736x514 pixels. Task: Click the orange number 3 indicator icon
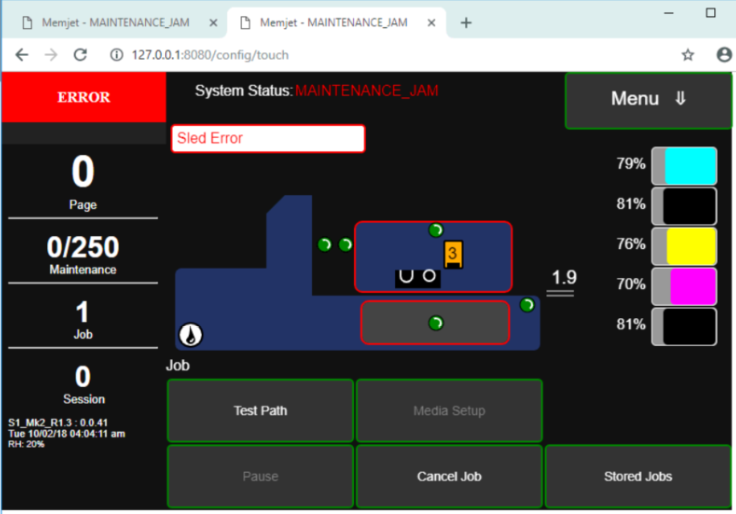tap(453, 254)
